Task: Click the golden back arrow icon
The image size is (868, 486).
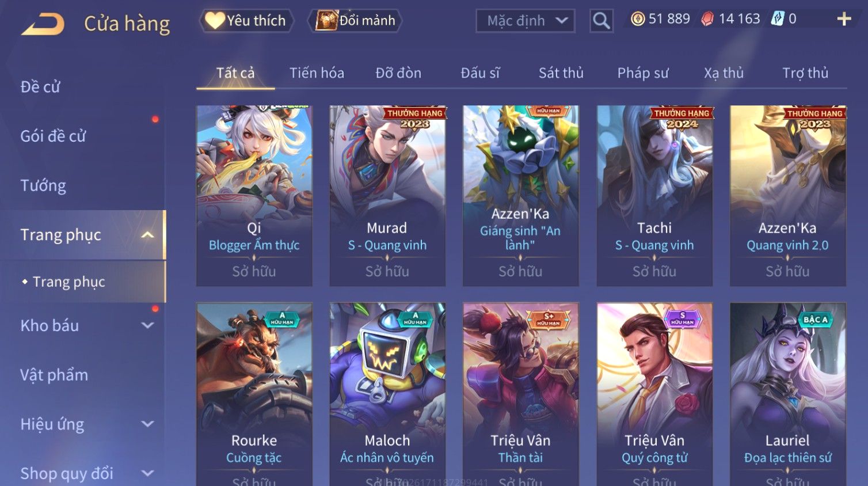Action: (x=43, y=24)
